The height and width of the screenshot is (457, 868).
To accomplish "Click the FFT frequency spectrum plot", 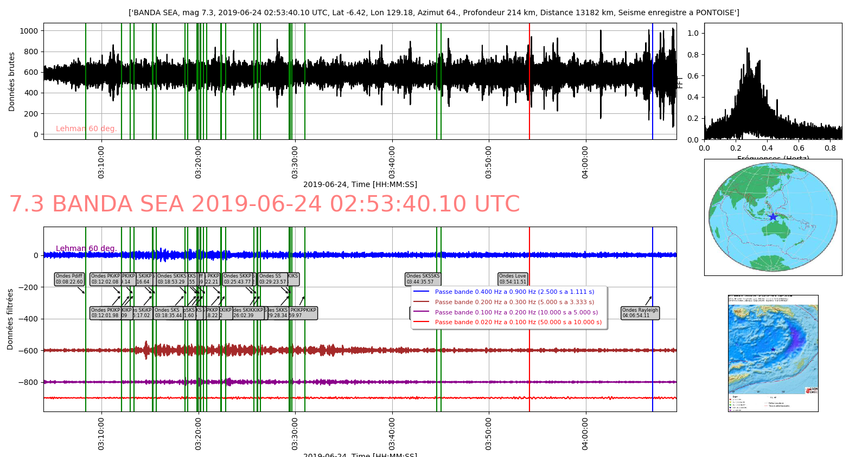I will (x=773, y=81).
